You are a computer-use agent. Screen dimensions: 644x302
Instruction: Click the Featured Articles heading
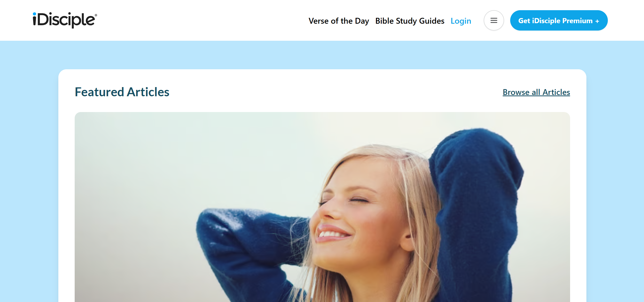[x=122, y=92]
